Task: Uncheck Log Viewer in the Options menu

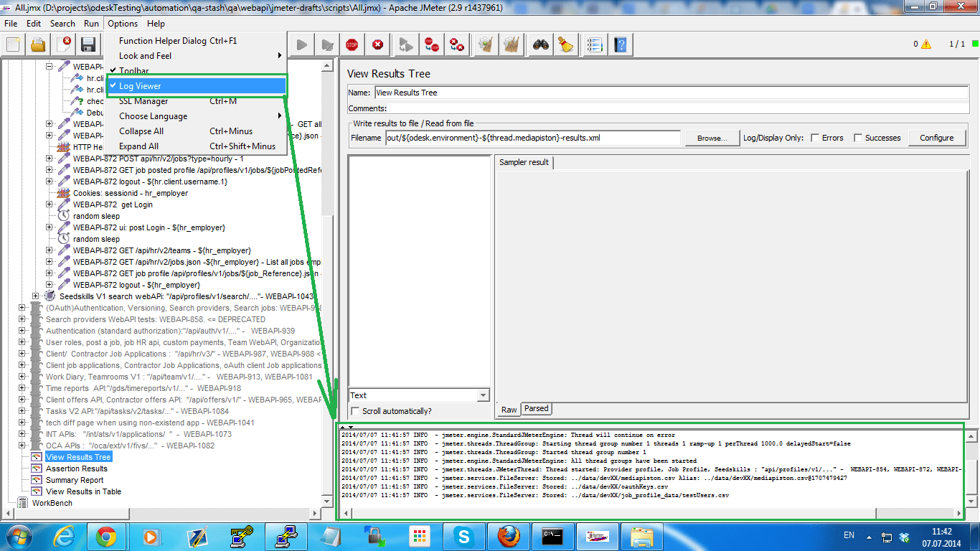Action: click(197, 86)
